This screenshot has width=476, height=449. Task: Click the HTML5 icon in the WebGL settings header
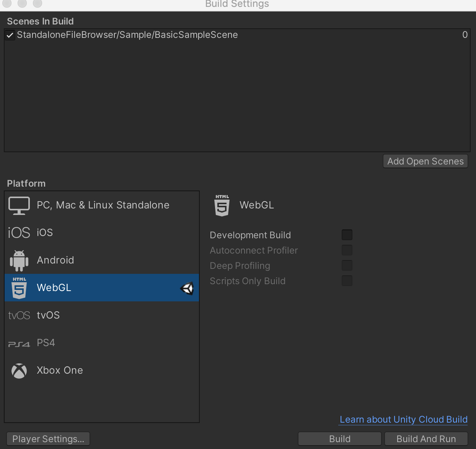(222, 205)
